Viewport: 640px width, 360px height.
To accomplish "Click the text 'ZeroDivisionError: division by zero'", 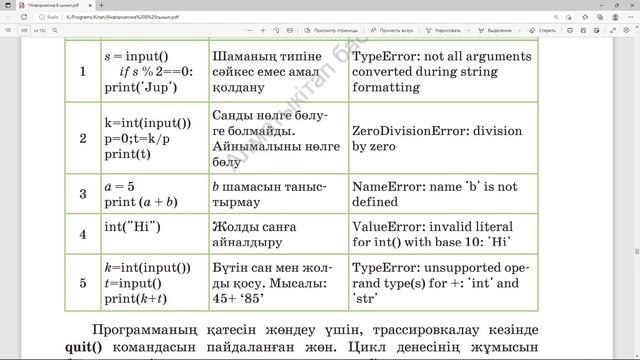I will coord(437,138).
